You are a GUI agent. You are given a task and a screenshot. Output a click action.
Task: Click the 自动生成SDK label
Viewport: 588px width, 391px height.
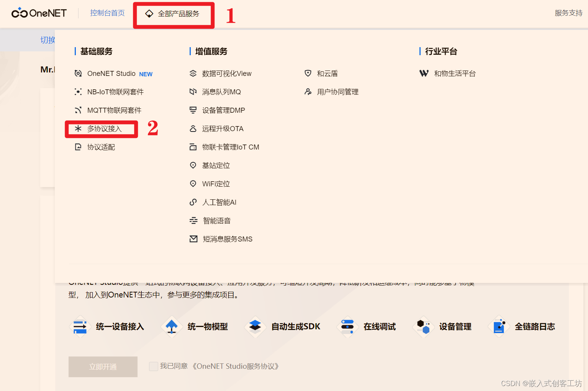pyautogui.click(x=296, y=327)
